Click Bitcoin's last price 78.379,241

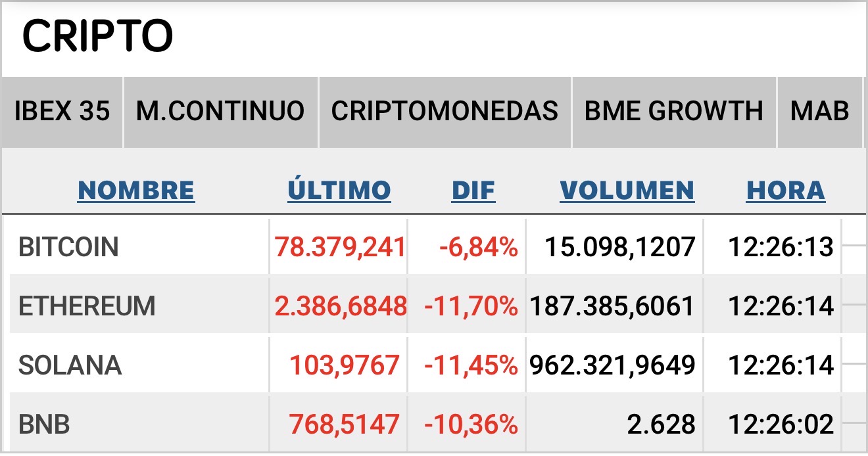340,248
